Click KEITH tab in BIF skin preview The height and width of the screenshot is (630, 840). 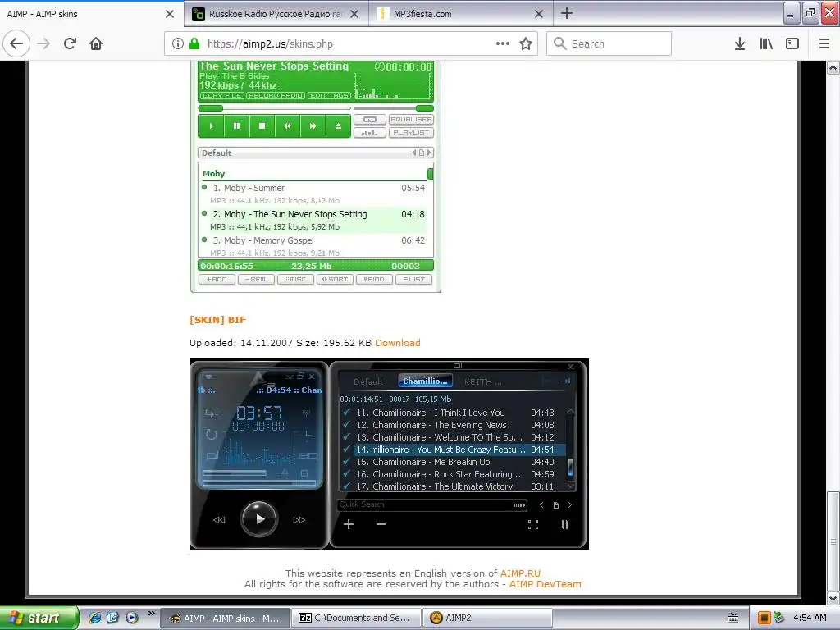coord(482,381)
